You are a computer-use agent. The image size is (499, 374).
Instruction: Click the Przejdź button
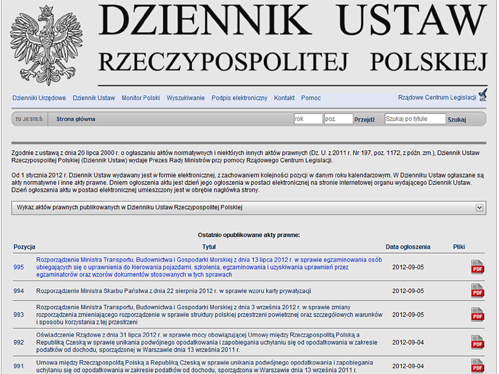(x=364, y=119)
